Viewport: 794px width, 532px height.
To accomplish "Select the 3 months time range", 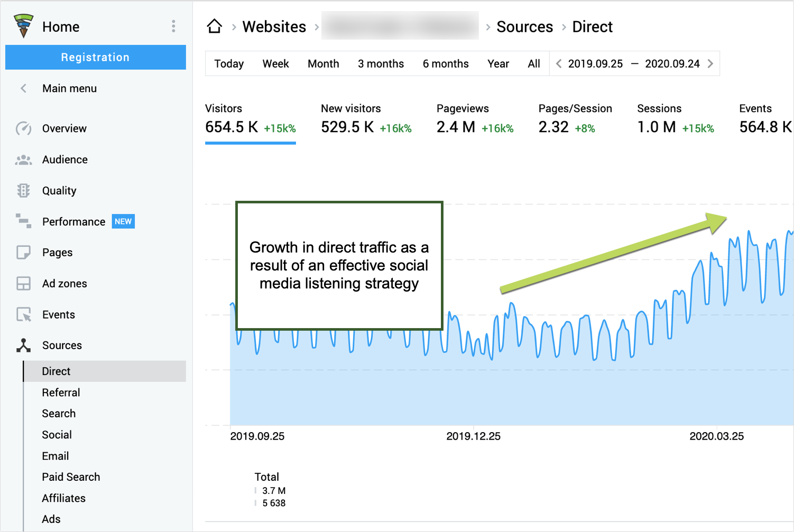I will click(381, 64).
